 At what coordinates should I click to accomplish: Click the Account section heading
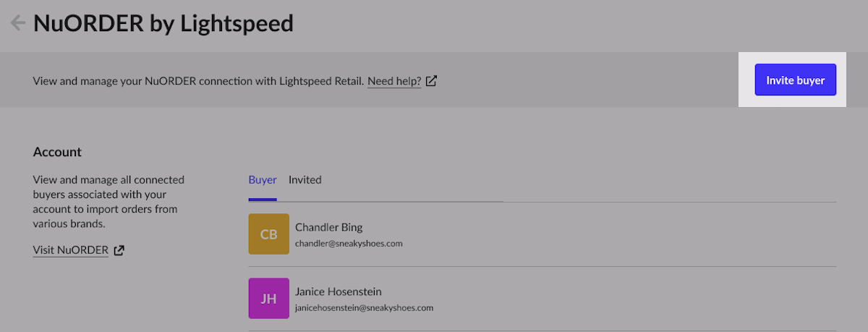[x=57, y=152]
